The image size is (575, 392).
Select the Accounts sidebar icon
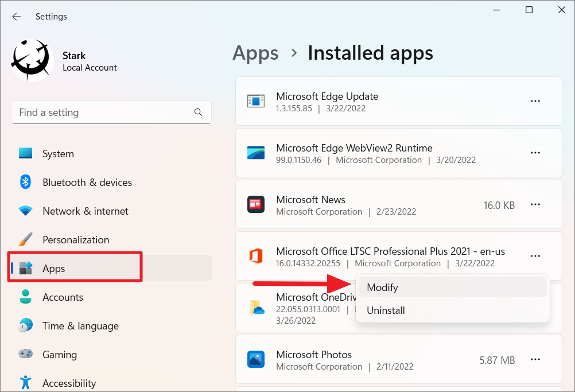click(25, 297)
